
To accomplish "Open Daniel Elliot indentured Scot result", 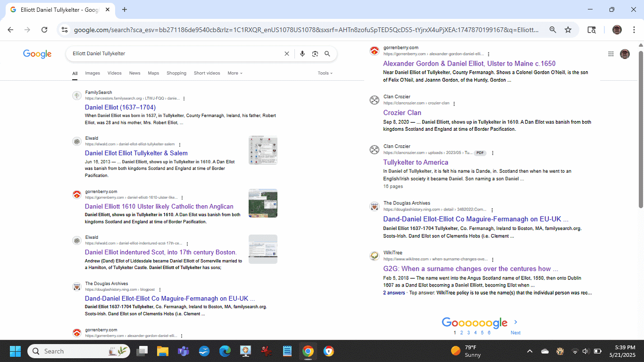I will click(x=161, y=252).
